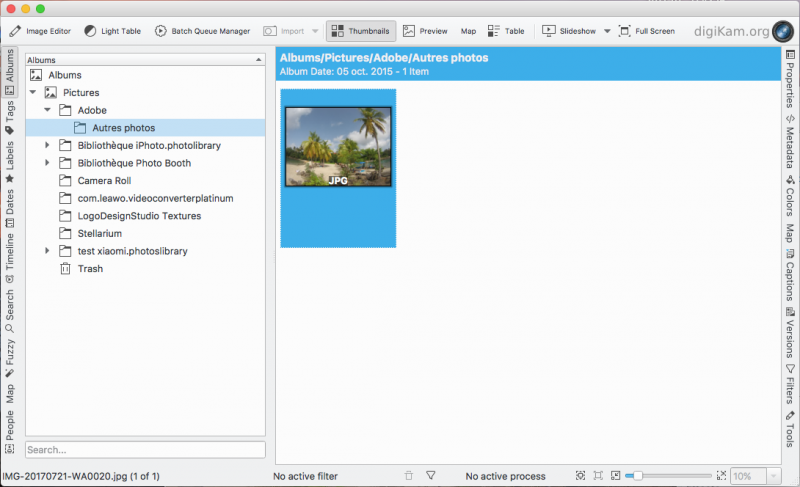Collapse the Adobe folder
This screenshot has width=800, height=487.
point(47,110)
